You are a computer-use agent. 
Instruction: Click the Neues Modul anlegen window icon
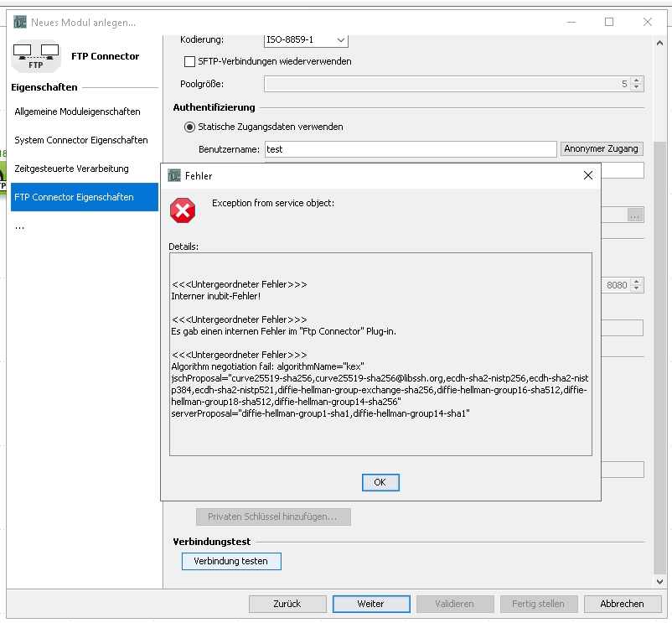click(19, 22)
